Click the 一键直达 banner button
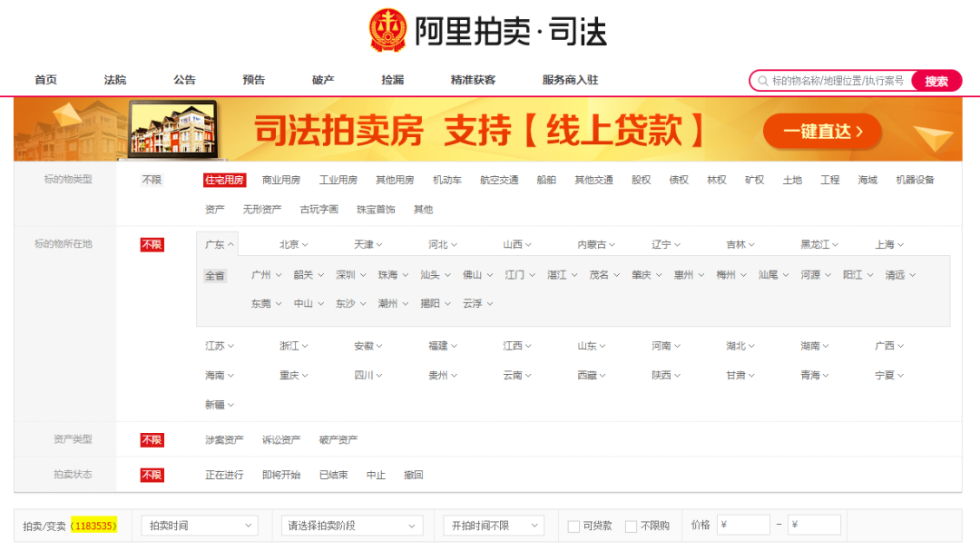The width and height of the screenshot is (980, 551). pyautogui.click(x=822, y=132)
